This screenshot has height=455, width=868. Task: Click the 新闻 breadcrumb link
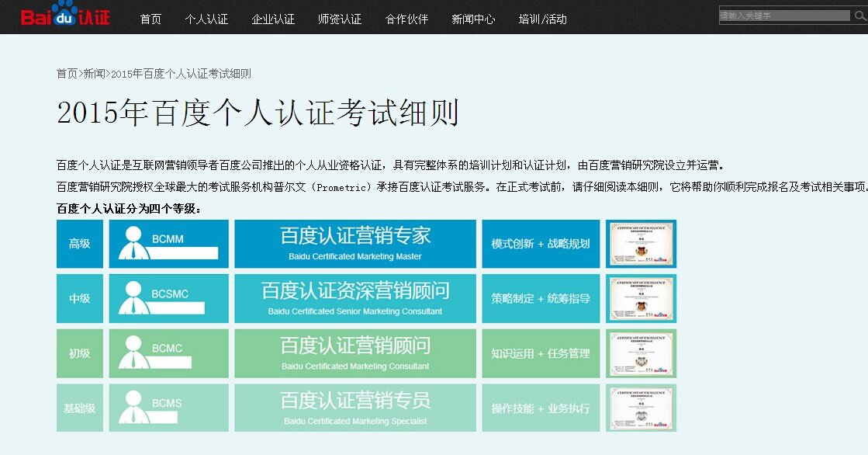pos(94,74)
